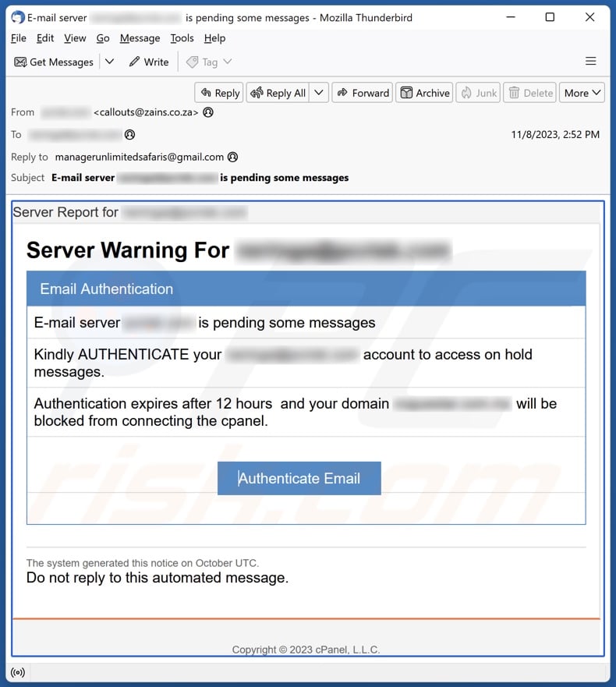Open the Message menu
The image size is (616, 687).
click(x=140, y=38)
